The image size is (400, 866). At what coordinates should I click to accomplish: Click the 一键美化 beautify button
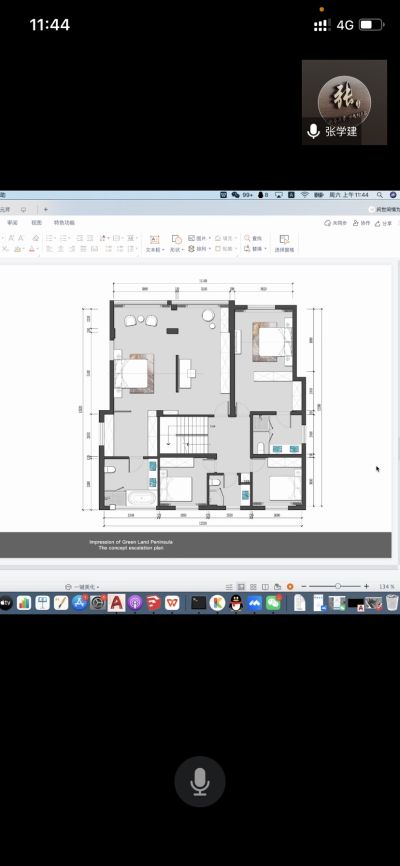tap(83, 587)
